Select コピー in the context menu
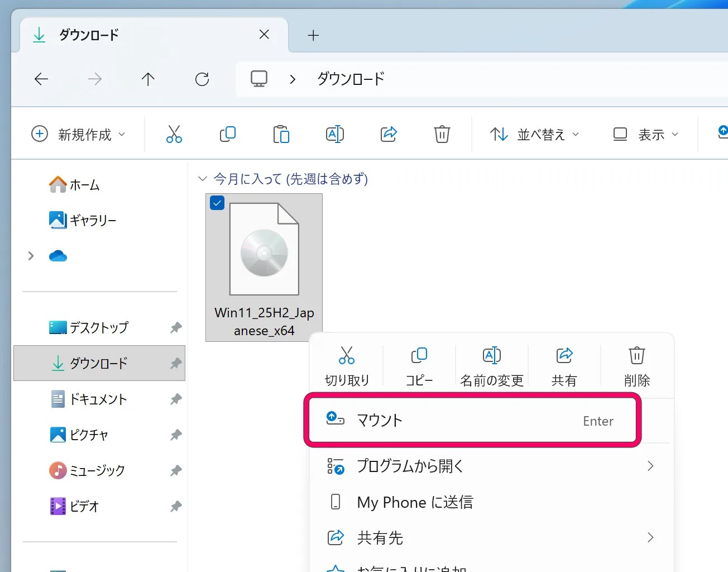The image size is (728, 572). point(419,366)
